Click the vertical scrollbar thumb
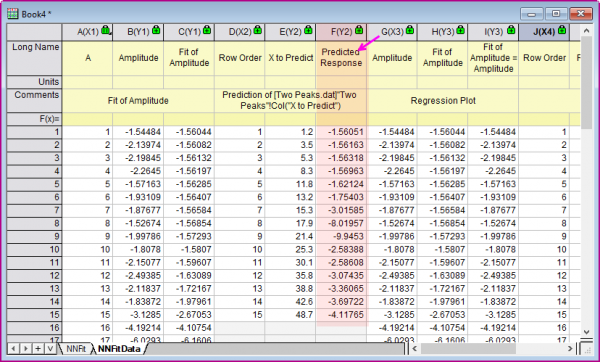600x362 pixels. click(587, 83)
